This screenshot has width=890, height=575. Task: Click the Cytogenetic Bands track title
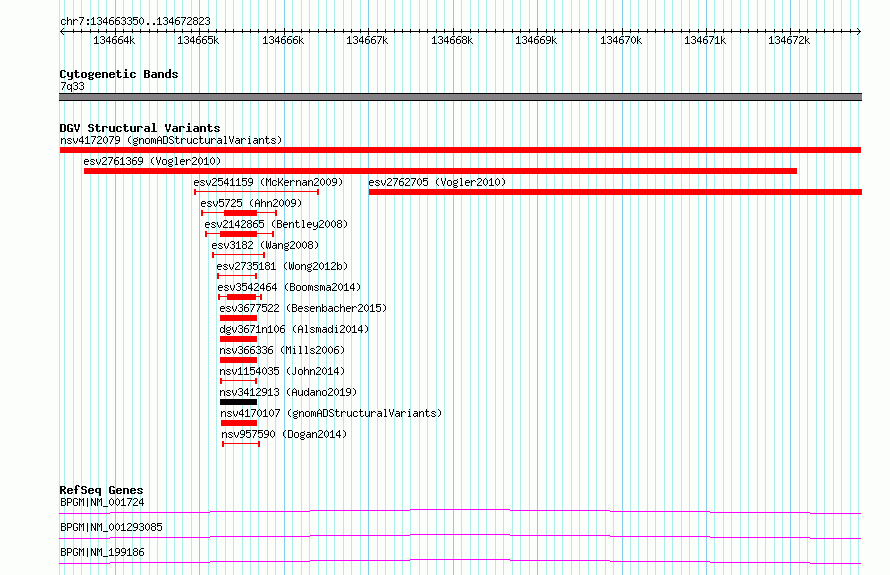tap(119, 74)
